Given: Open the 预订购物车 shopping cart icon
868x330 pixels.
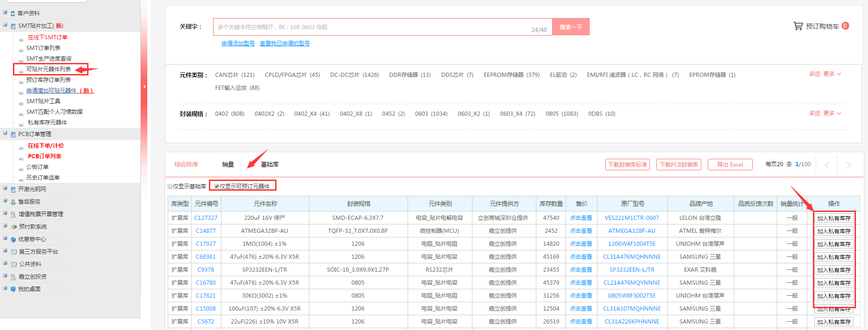Looking at the screenshot, I should pos(798,26).
